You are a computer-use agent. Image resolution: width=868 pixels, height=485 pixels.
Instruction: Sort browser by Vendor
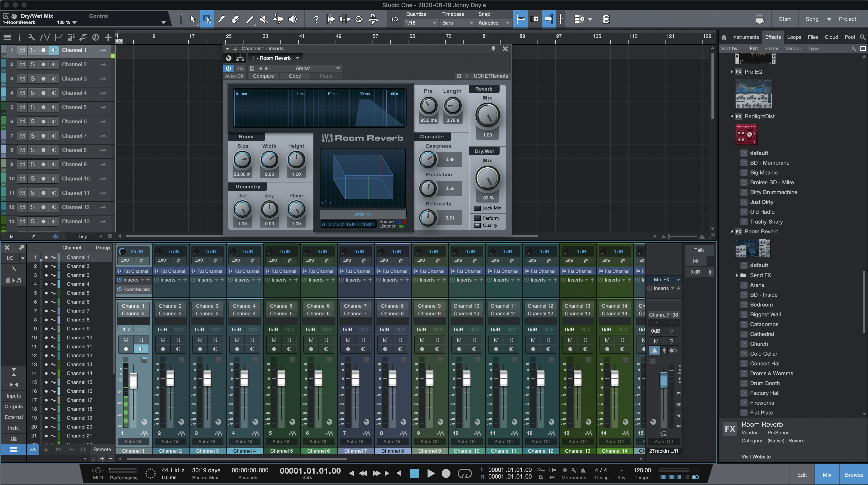pos(793,49)
